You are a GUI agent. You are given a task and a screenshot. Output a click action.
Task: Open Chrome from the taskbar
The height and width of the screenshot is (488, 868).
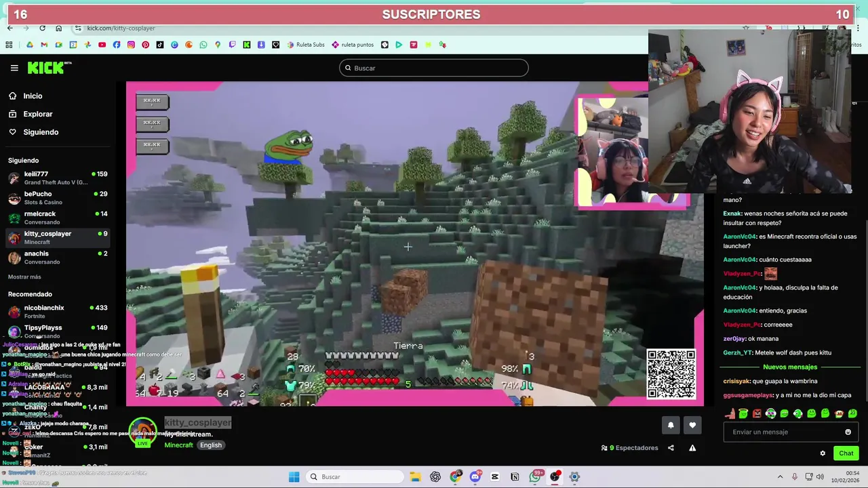tap(455, 476)
